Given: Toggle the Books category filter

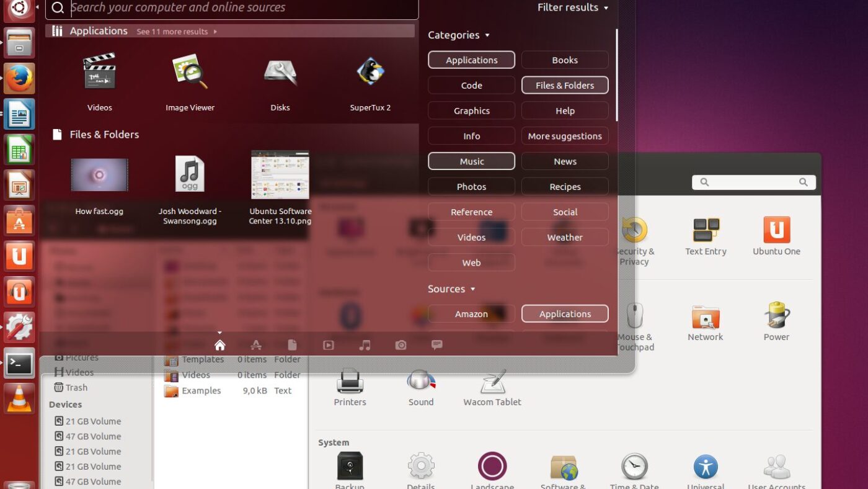Looking at the screenshot, I should point(565,60).
